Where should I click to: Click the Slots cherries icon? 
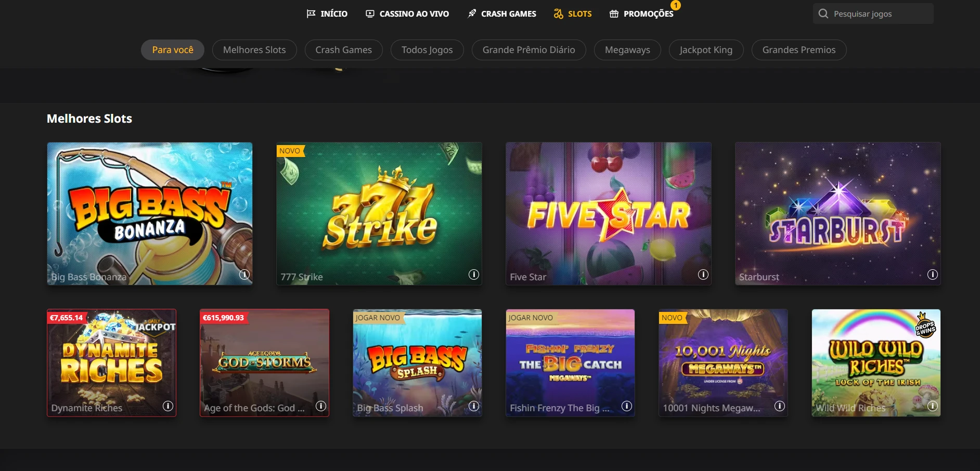pos(558,14)
